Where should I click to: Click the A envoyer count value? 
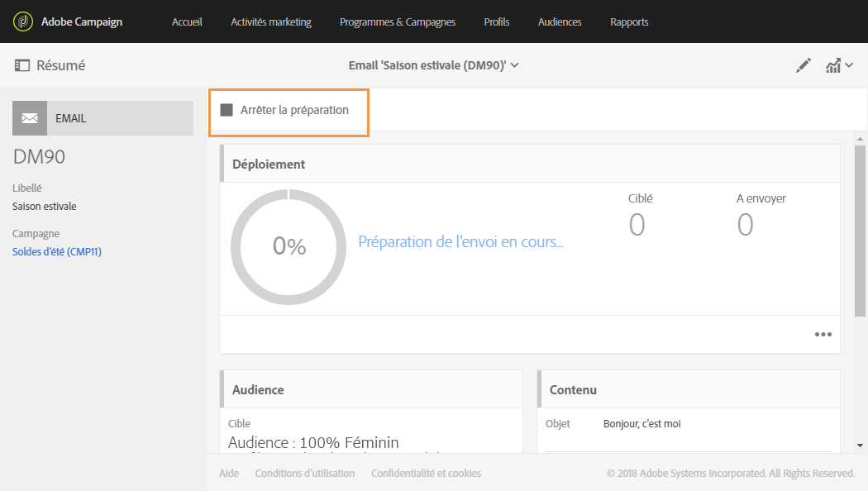click(745, 225)
